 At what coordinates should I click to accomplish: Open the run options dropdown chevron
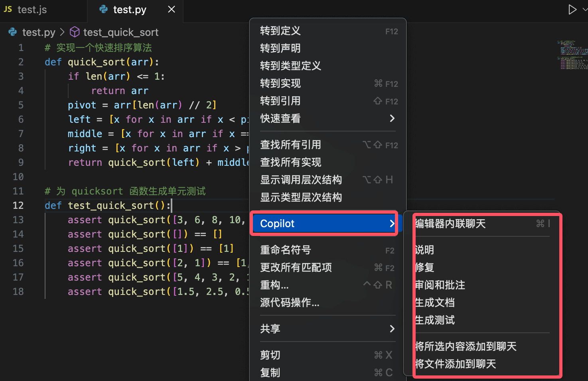[585, 9]
